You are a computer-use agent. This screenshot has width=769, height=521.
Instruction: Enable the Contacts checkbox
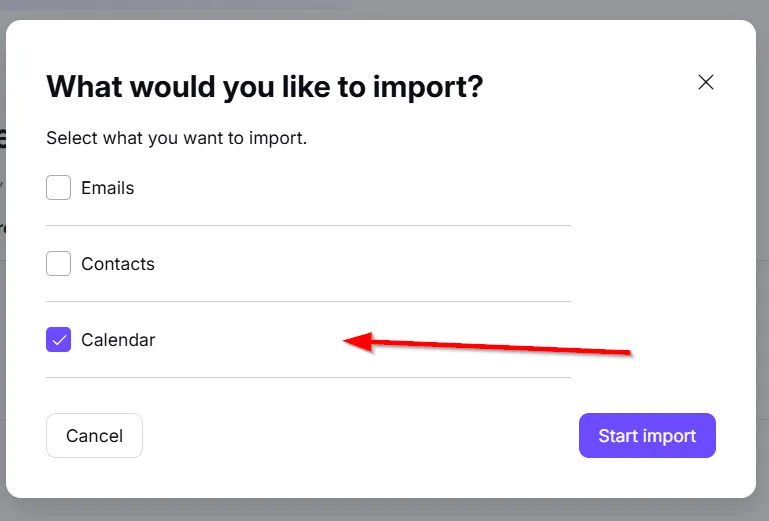click(59, 264)
